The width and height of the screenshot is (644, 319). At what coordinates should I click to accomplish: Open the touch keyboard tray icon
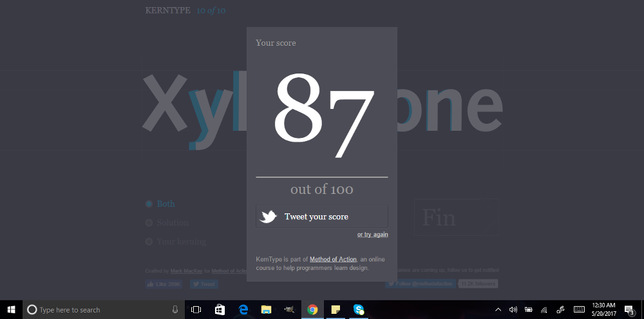[579, 309]
